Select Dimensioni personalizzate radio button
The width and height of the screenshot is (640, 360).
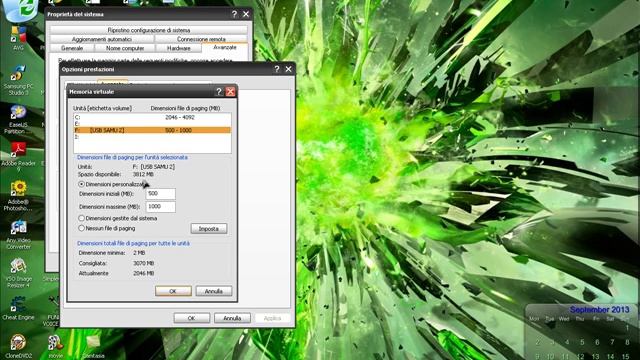pyautogui.click(x=81, y=184)
